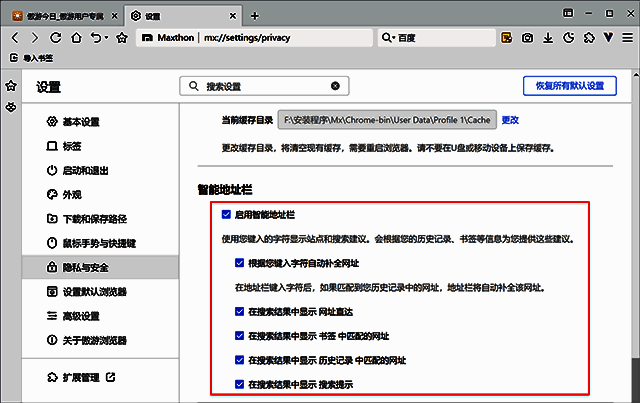Open the browser main hamburger menu
The height and width of the screenshot is (403, 640).
pos(627,37)
